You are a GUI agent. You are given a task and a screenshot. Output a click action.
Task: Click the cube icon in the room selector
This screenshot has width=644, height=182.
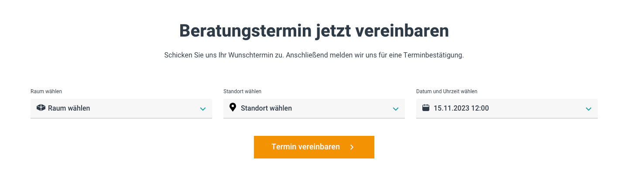pos(41,108)
